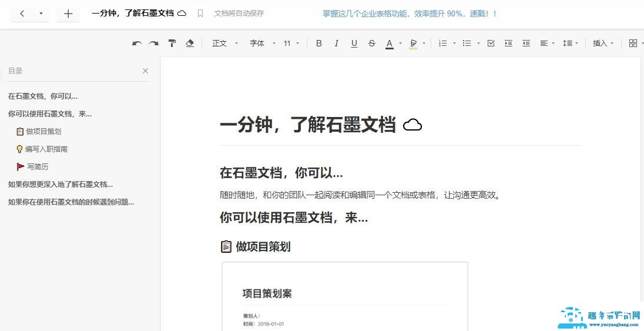This screenshot has width=644, height=331.
Task: Open the highlight color dropdown arrow
Action: pos(424,43)
